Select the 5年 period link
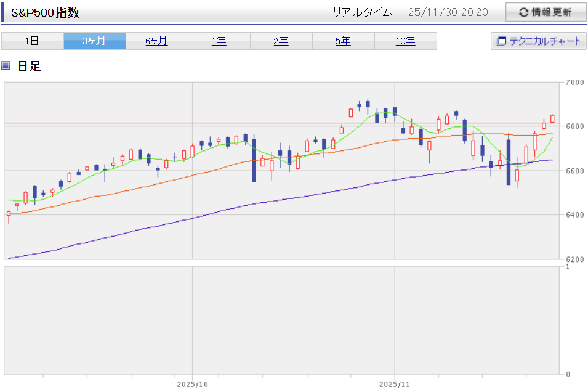This screenshot has width=588, height=392. point(343,41)
